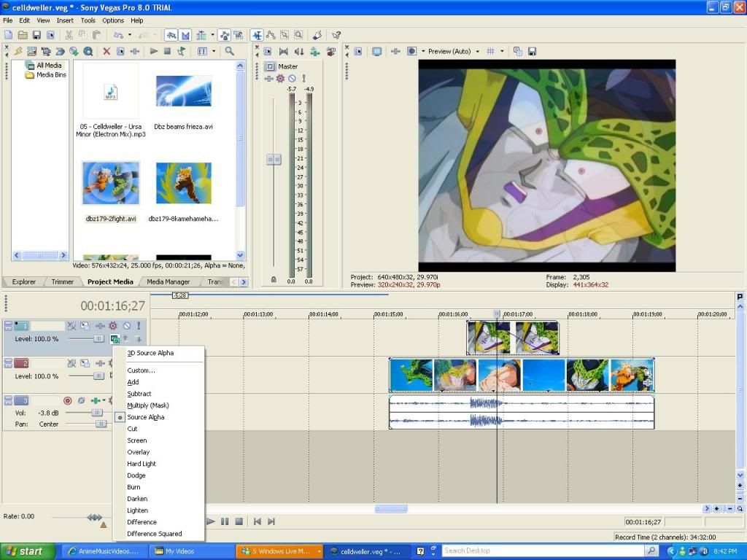The height and width of the screenshot is (560, 747).
Task: Cut selection using the scissors icon
Action: point(69,35)
